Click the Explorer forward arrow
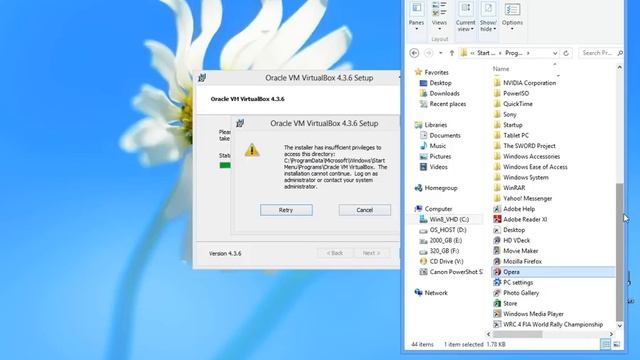 [x=428, y=53]
